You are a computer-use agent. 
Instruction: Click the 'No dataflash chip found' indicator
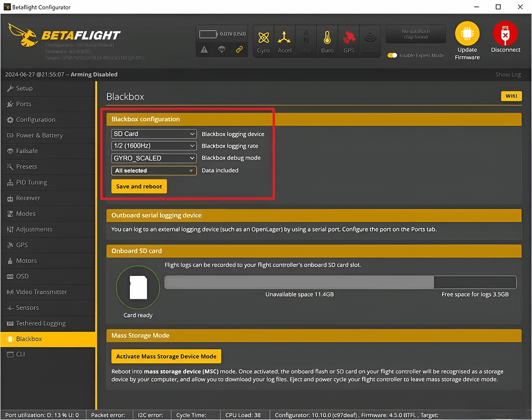[416, 34]
